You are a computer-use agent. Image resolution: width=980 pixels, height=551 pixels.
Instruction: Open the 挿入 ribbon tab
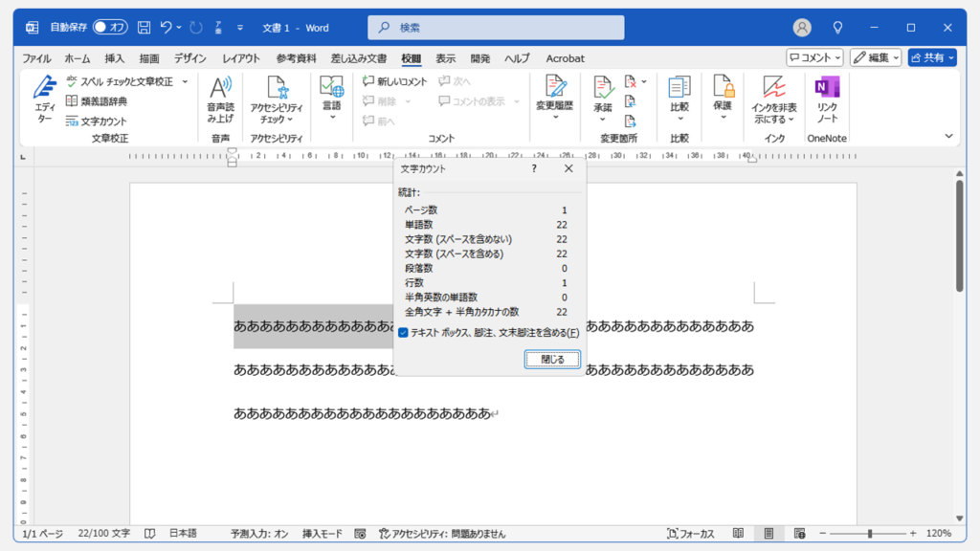coord(115,58)
